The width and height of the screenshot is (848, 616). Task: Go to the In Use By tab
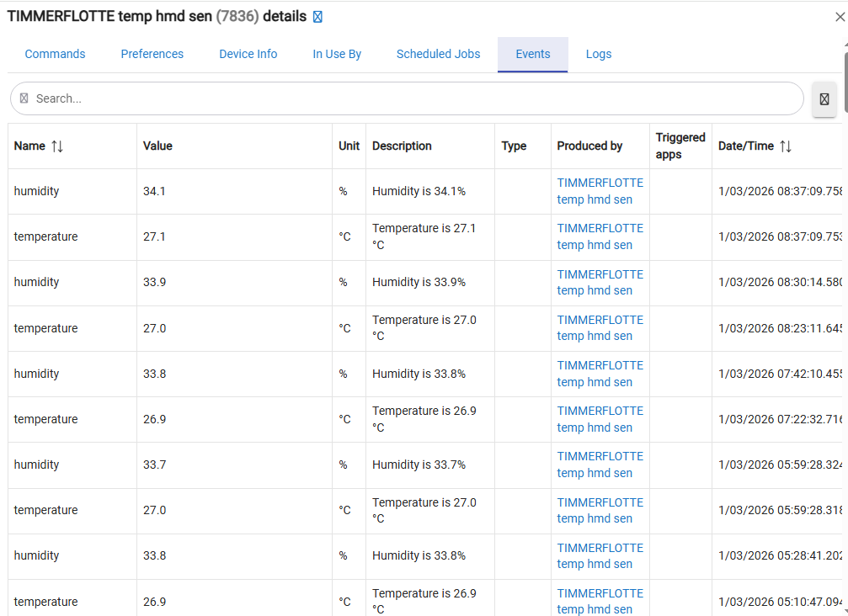[337, 54]
